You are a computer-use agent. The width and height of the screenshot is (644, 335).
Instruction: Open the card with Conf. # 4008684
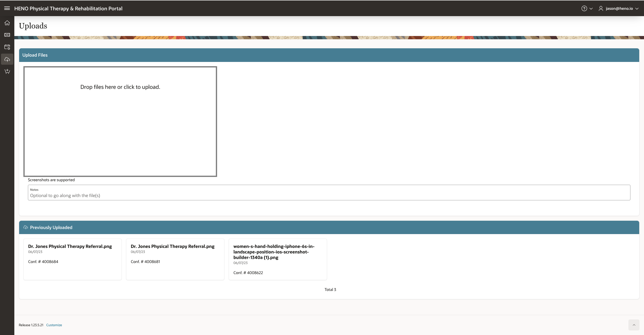pyautogui.click(x=72, y=259)
